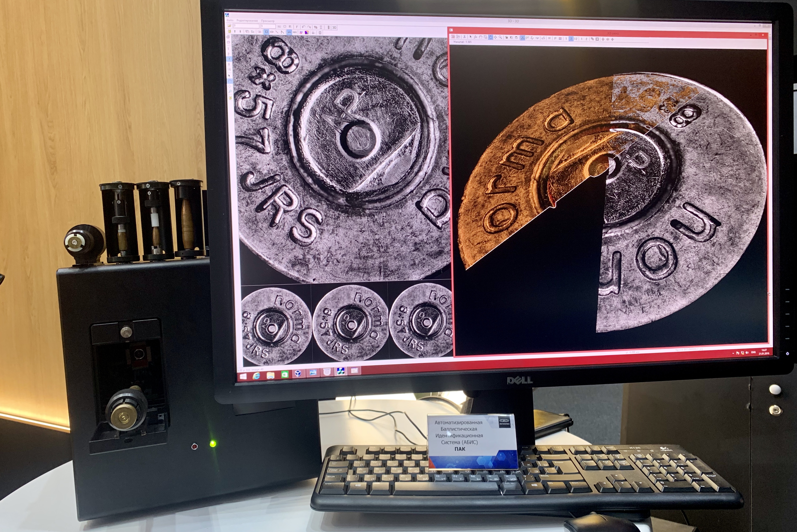
Task: Click the P button in 3D окно toolbar
Action: coord(555,38)
